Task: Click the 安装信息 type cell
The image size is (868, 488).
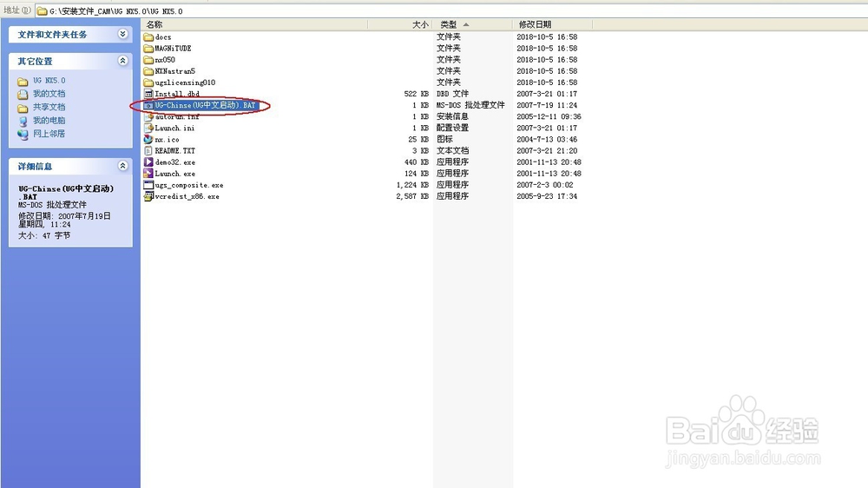Action: click(x=452, y=117)
